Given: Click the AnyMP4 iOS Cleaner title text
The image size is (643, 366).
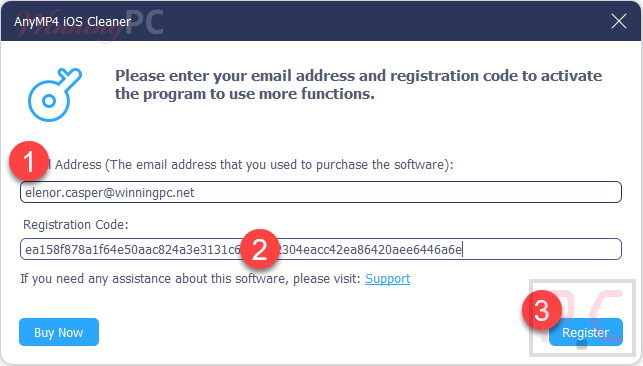Looking at the screenshot, I should click(x=73, y=21).
